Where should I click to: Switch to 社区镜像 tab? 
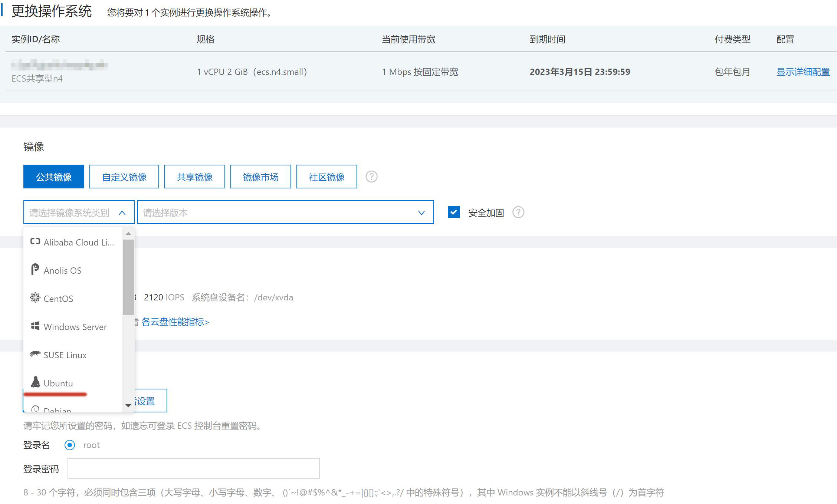click(327, 177)
